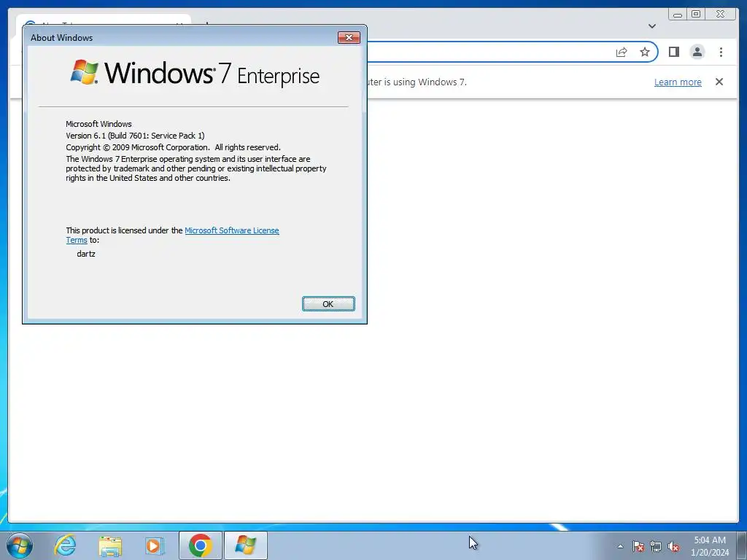This screenshot has height=560, width=747.
Task: Open Chrome's side panel
Action: pyautogui.click(x=673, y=52)
